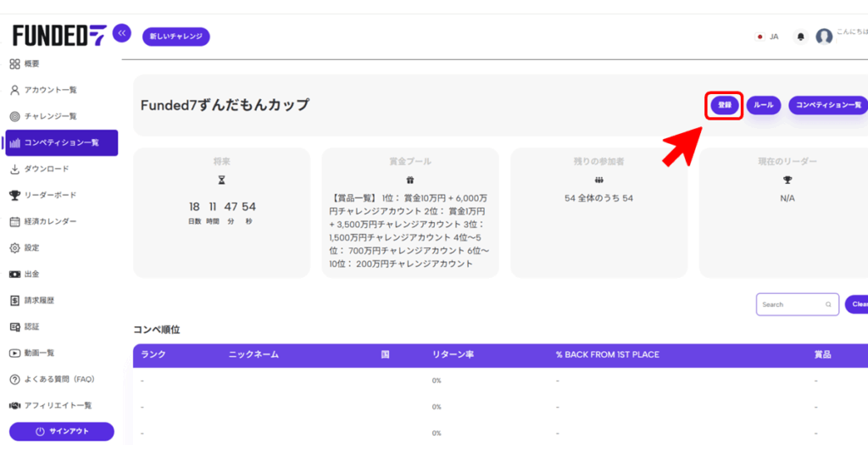Select コンペティション一覧 in the sidebar
Viewport: 868px width, 456px height.
pos(61,142)
